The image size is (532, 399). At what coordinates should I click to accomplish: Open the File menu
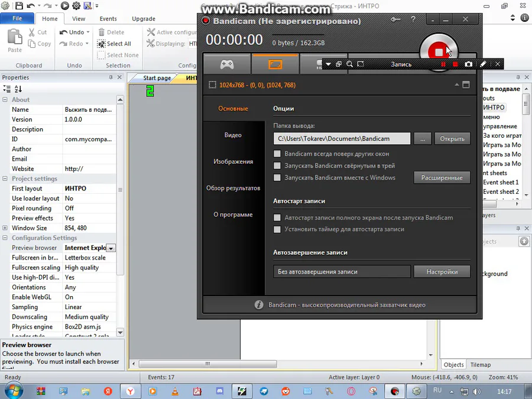(17, 18)
